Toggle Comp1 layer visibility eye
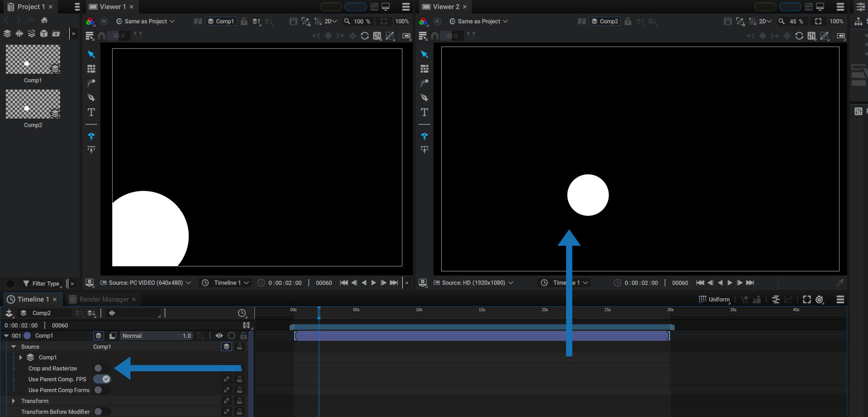The image size is (868, 417). [x=219, y=336]
